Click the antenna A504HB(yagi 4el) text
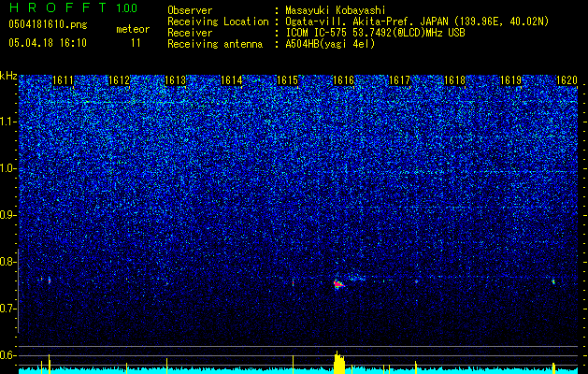The width and height of the screenshot is (588, 374). click(330, 44)
